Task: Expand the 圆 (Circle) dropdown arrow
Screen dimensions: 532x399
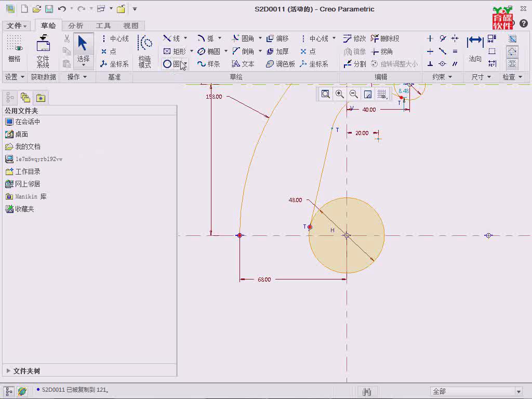Action: 185,64
